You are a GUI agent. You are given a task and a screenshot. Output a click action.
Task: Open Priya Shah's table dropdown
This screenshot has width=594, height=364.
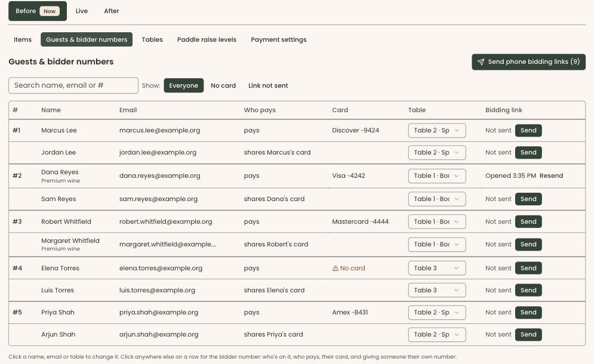(437, 313)
